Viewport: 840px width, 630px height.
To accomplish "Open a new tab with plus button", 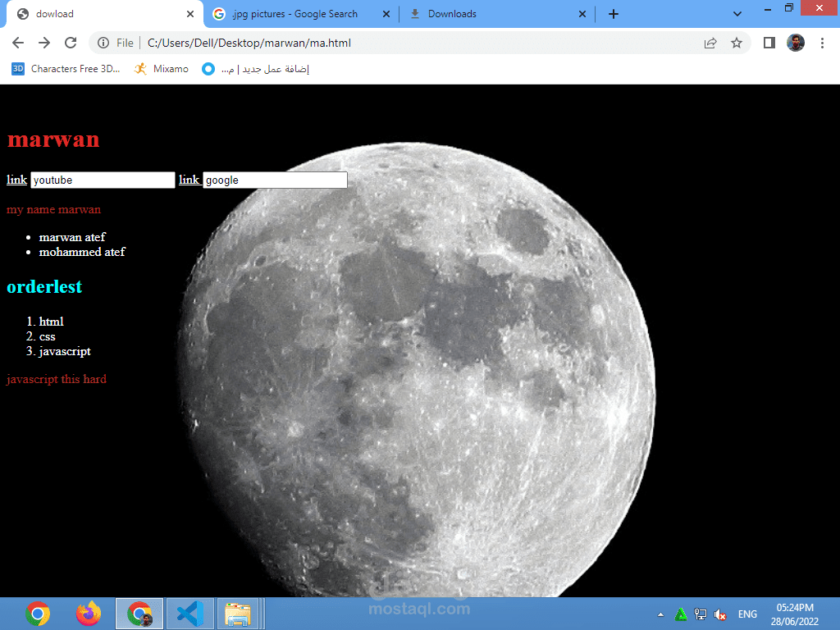I will click(614, 14).
